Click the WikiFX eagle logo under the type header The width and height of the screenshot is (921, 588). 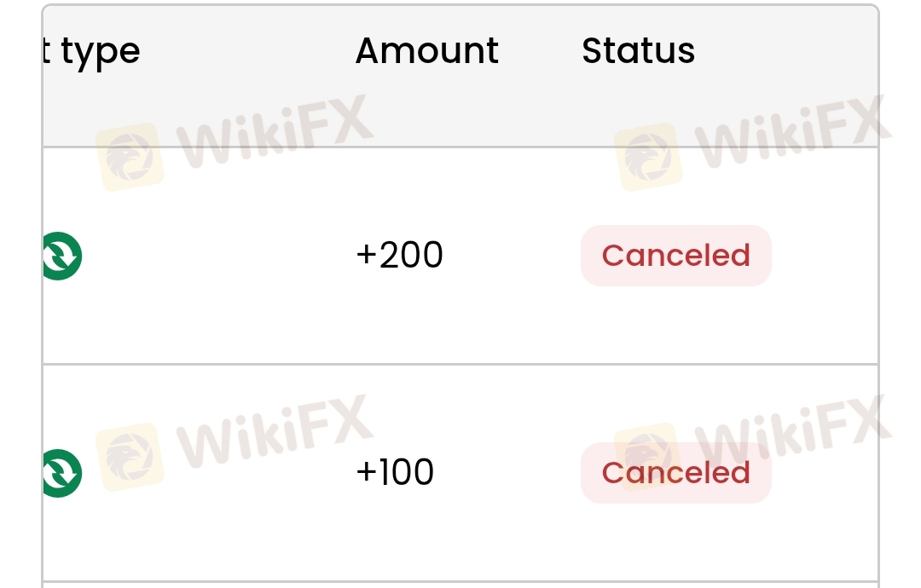[130, 157]
